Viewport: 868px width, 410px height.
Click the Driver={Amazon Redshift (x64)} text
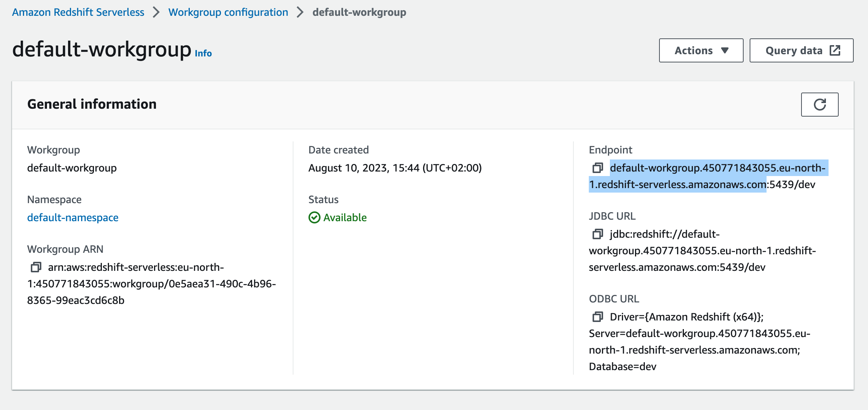(686, 317)
